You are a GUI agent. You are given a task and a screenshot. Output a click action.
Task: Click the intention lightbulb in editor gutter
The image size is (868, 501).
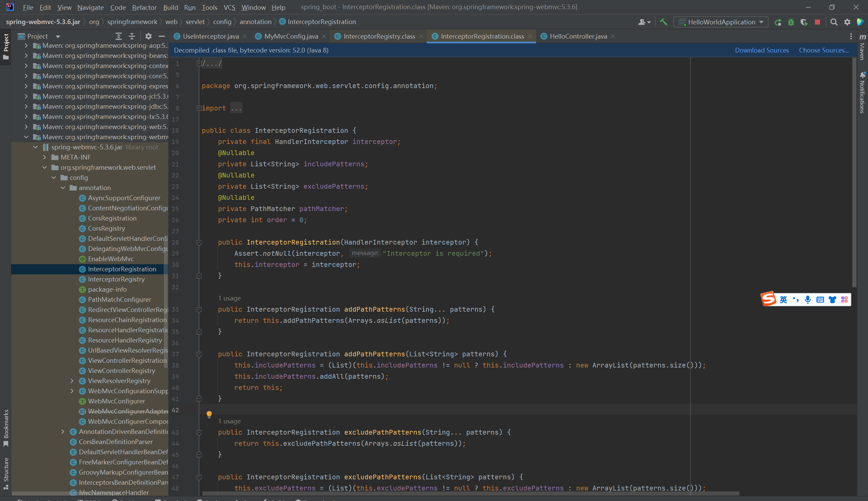(209, 414)
